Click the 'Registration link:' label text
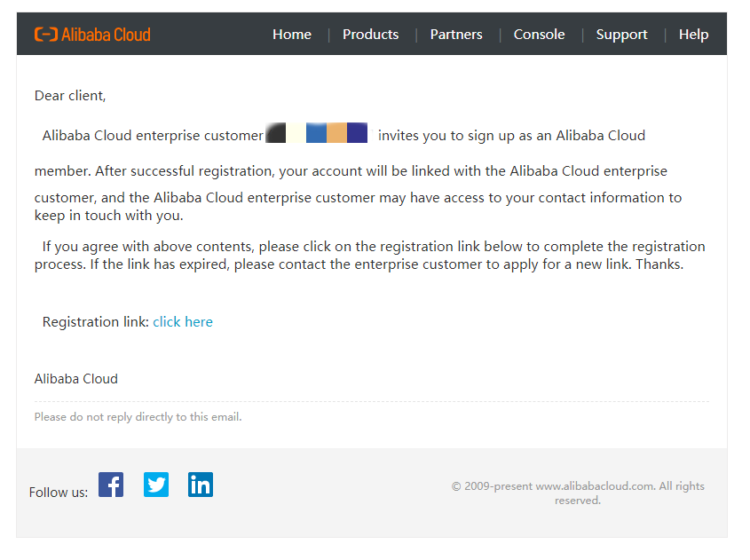 click(x=96, y=322)
